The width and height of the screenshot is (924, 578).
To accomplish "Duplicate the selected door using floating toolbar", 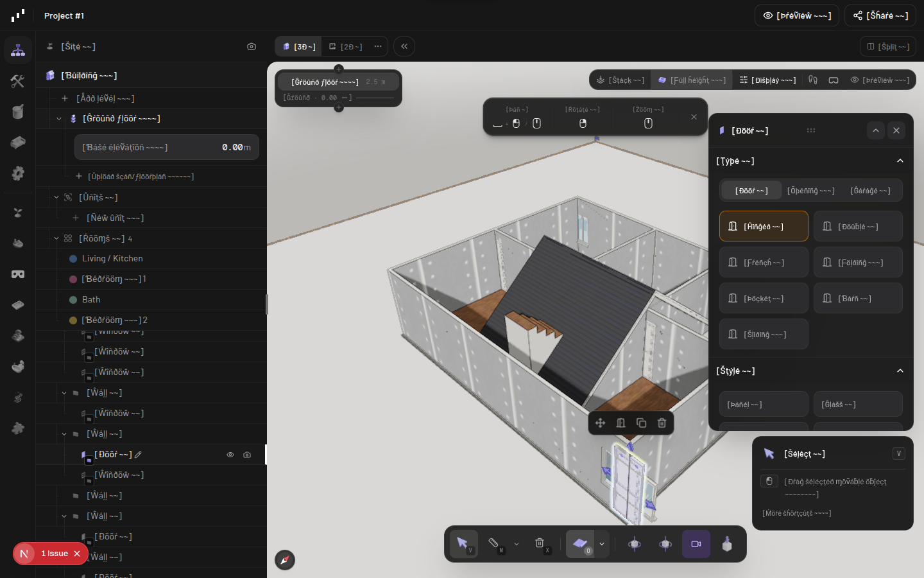I will pos(641,423).
